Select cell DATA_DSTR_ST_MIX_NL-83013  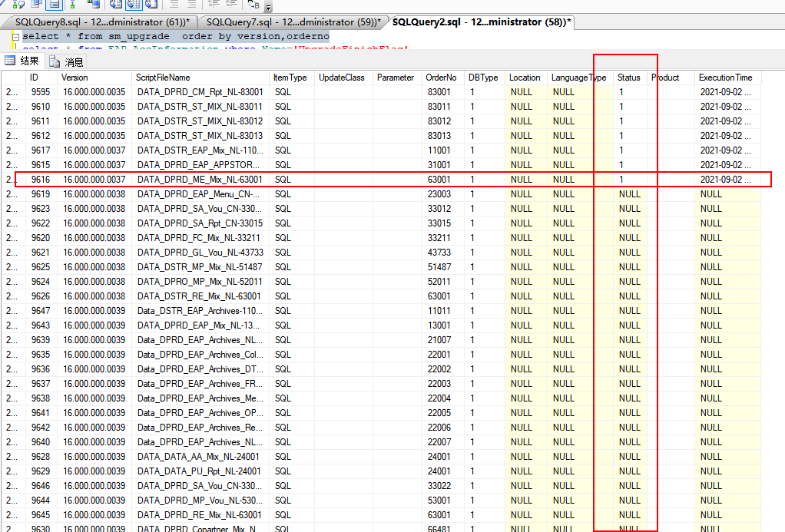pos(200,136)
